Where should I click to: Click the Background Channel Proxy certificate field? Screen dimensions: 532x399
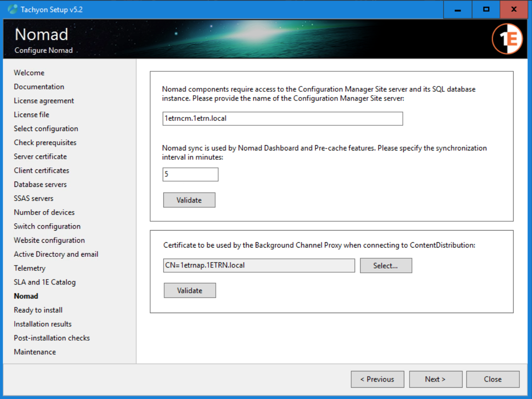tap(258, 266)
